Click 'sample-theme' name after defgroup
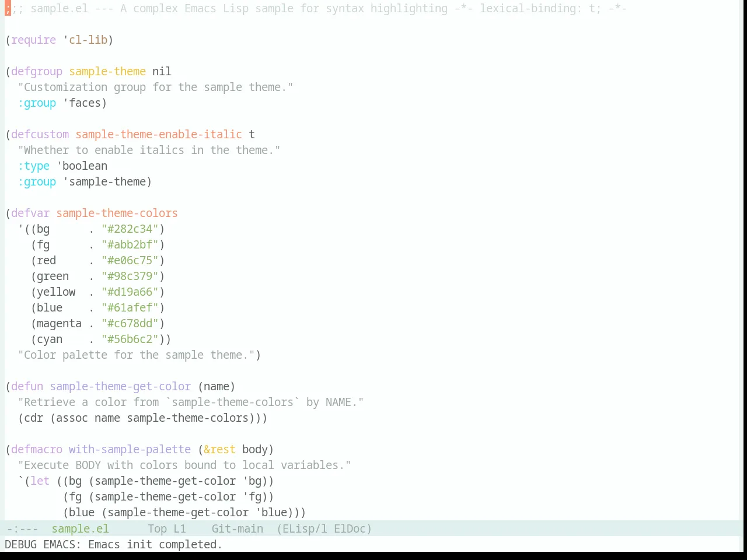This screenshot has height=560, width=747. click(107, 71)
